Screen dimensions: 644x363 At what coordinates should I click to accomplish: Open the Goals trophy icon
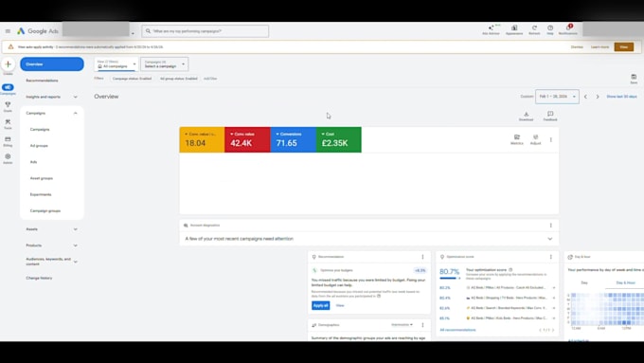click(x=8, y=105)
